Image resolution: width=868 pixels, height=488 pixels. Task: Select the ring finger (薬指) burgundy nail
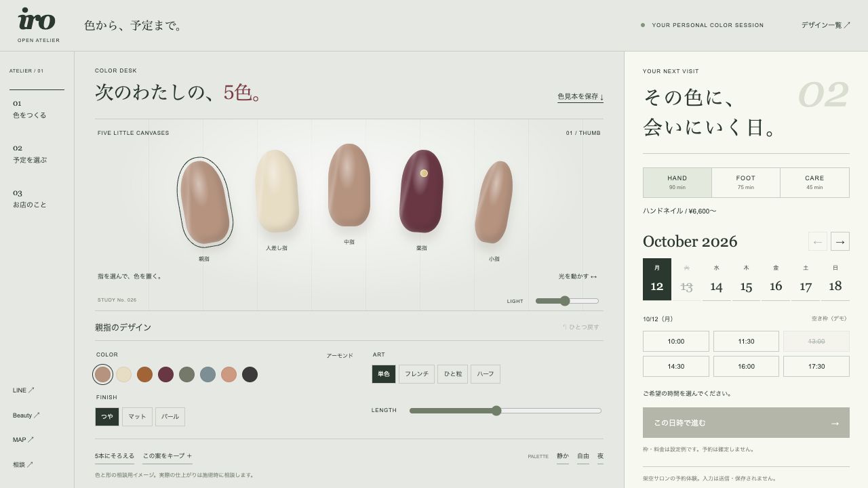click(421, 191)
